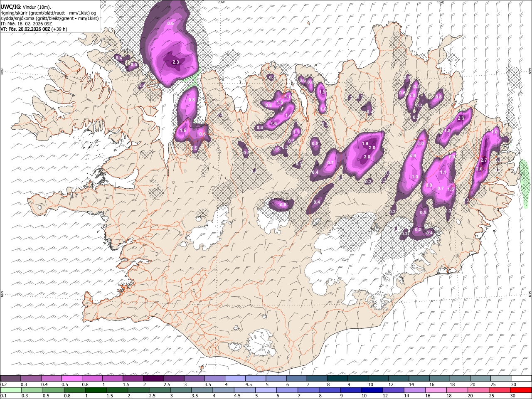532x399 pixels.
Task: Click the 15W longitude label
Action: click(441, 2)
